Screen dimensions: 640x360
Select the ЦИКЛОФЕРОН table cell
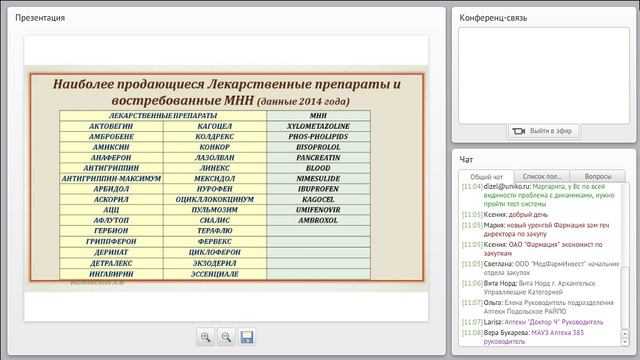click(215, 253)
